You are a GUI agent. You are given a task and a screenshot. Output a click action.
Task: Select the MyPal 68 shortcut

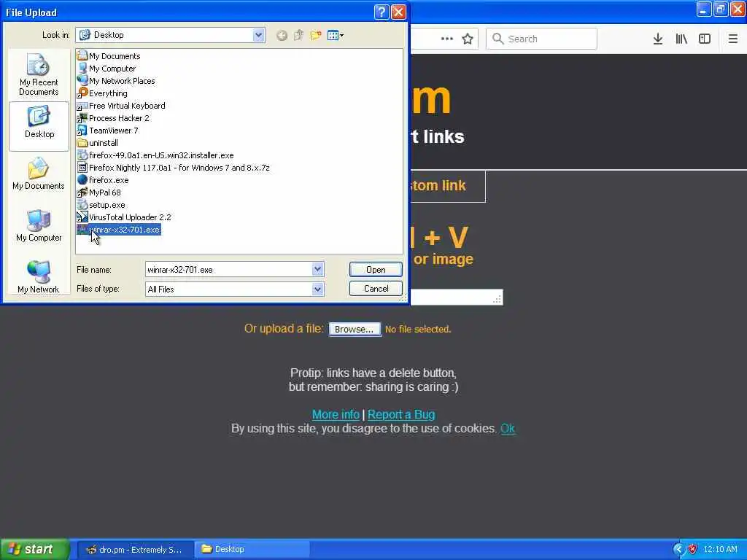[x=99, y=192]
